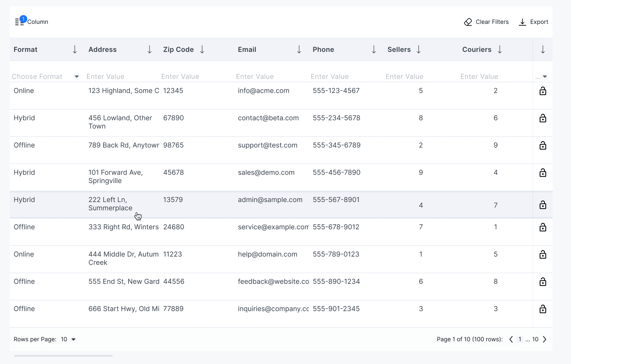The height and width of the screenshot is (364, 620).
Task: Expand the lock column filter dropdown
Action: point(545,76)
